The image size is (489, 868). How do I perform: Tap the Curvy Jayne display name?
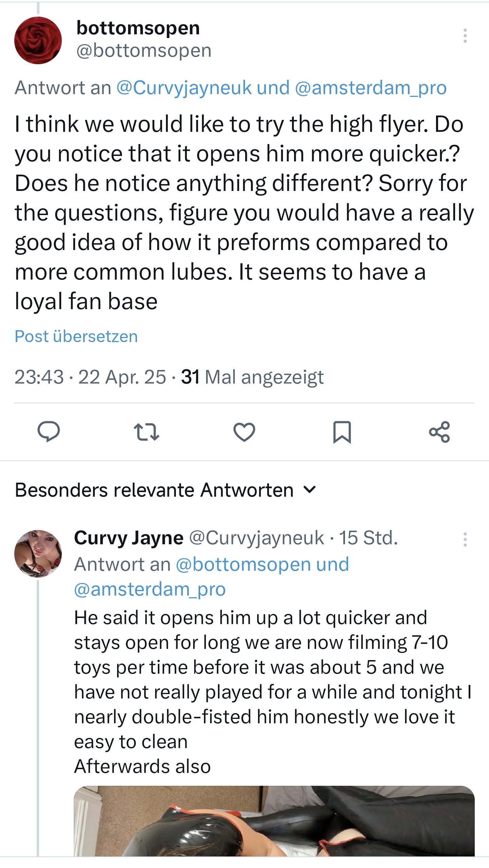pyautogui.click(x=129, y=538)
